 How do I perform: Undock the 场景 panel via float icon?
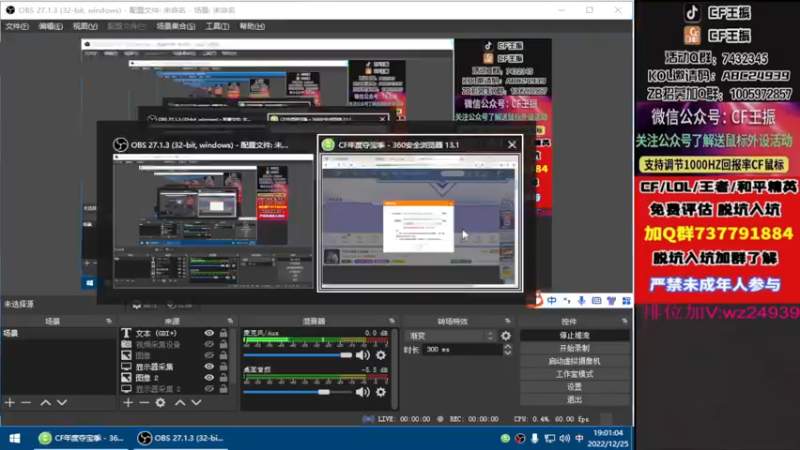pyautogui.click(x=109, y=321)
